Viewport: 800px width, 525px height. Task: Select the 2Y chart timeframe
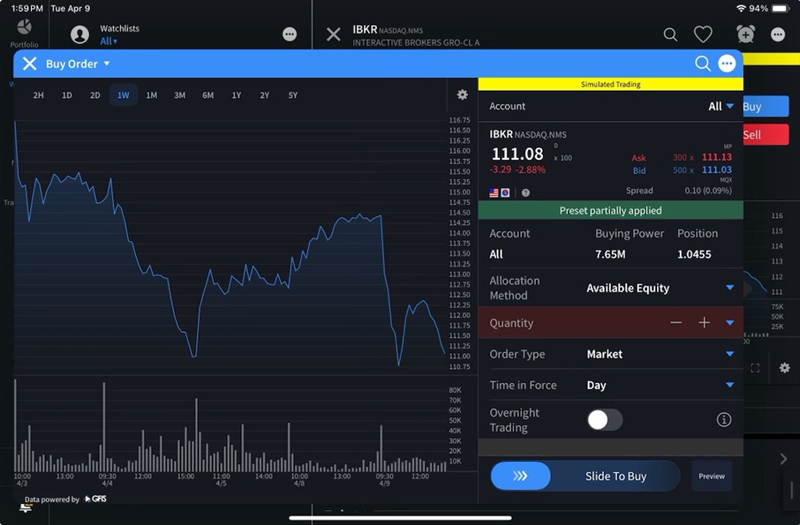(x=264, y=95)
